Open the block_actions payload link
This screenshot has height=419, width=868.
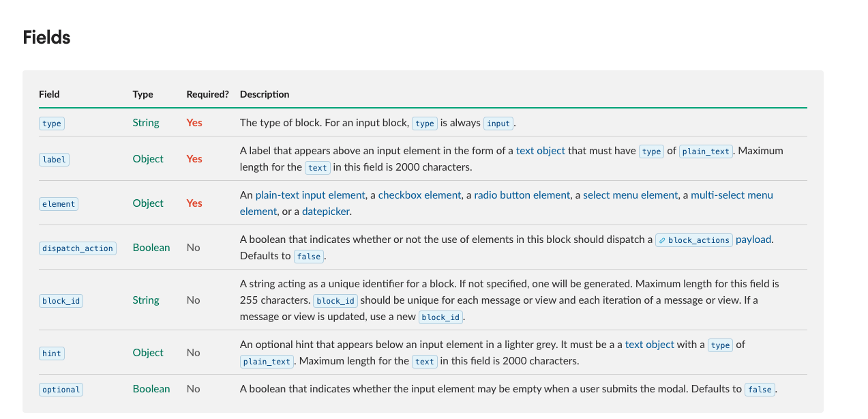point(713,240)
